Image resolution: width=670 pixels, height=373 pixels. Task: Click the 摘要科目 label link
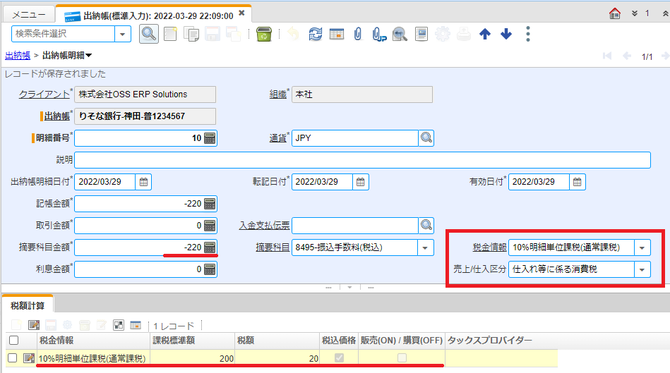click(x=273, y=247)
